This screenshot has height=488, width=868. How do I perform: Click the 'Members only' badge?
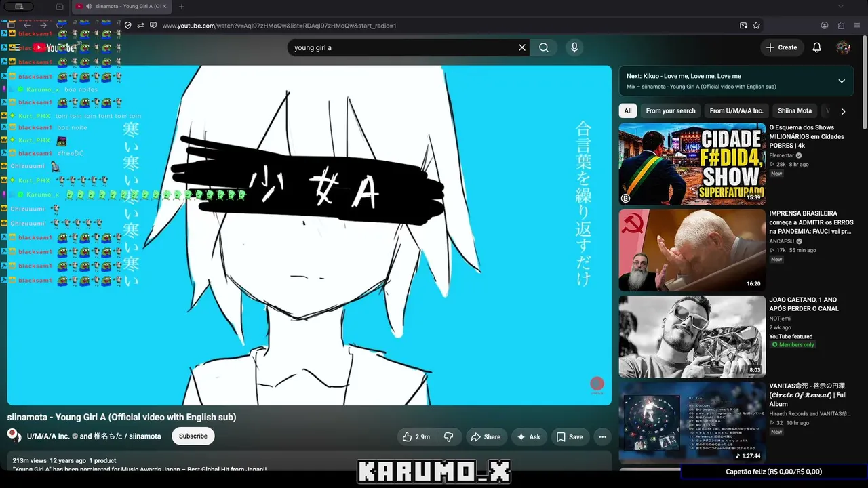(x=793, y=345)
